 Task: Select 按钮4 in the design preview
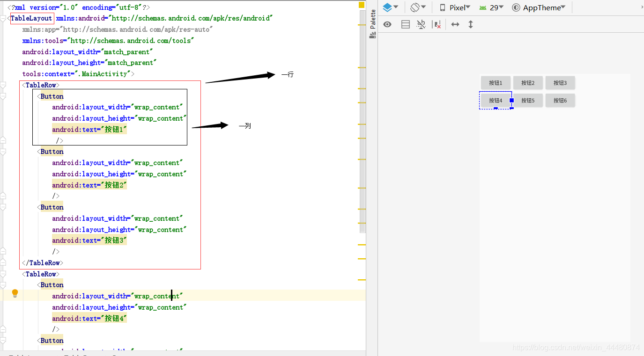coord(496,100)
